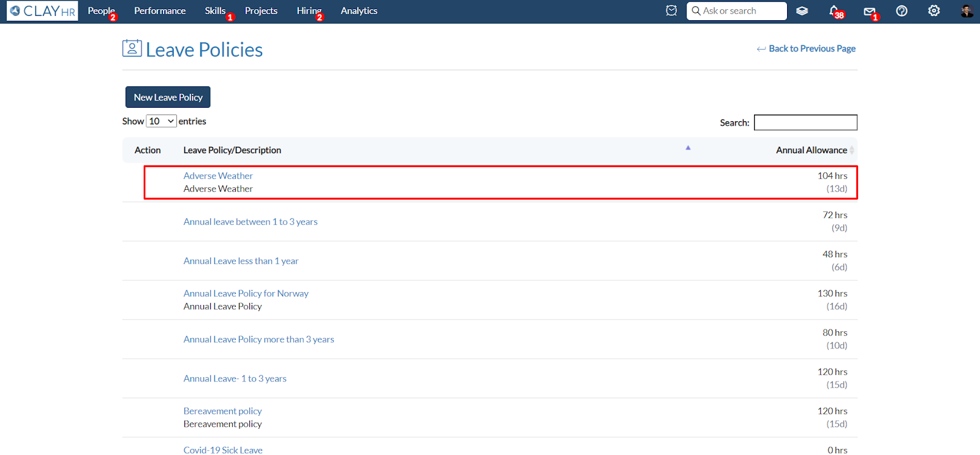Open the stacked layers icon
Image resolution: width=980 pixels, height=455 pixels.
coord(802,11)
